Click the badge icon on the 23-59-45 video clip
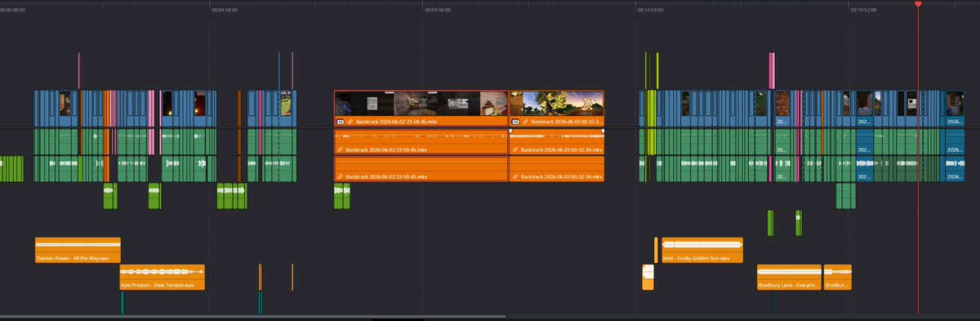 click(341, 121)
